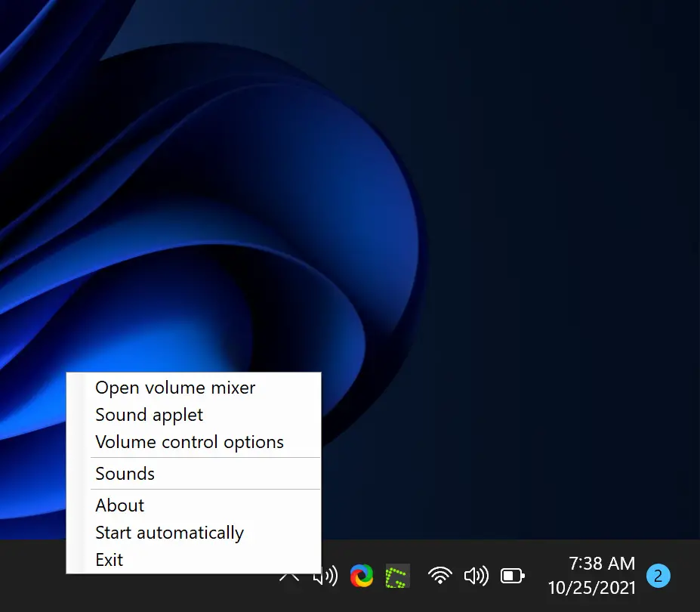Toggle the Start automatically option
Image resolution: width=700 pixels, height=612 pixels.
[x=194, y=533]
